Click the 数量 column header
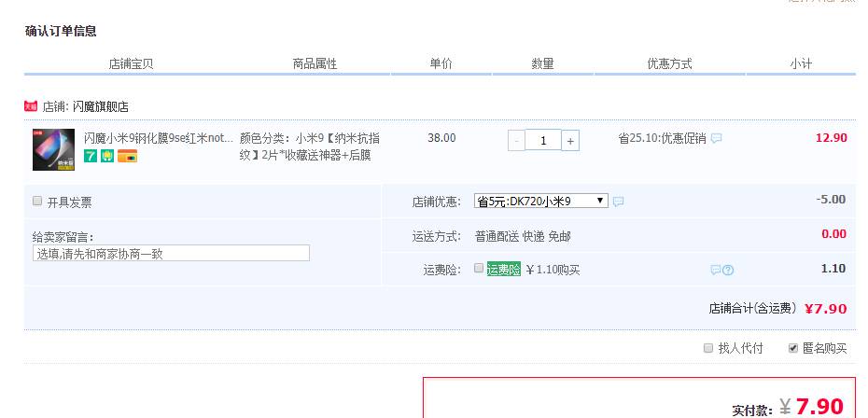Screen dimensions: 868x418 coord(543,63)
